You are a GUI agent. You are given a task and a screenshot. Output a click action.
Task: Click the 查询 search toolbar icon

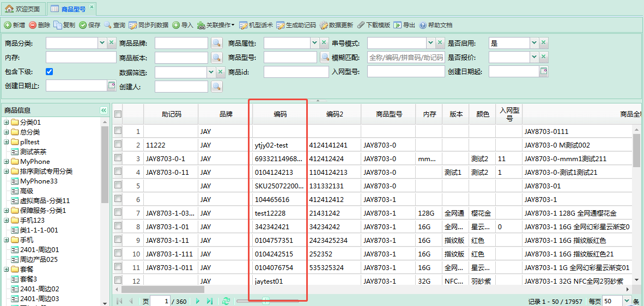pyautogui.click(x=108, y=25)
